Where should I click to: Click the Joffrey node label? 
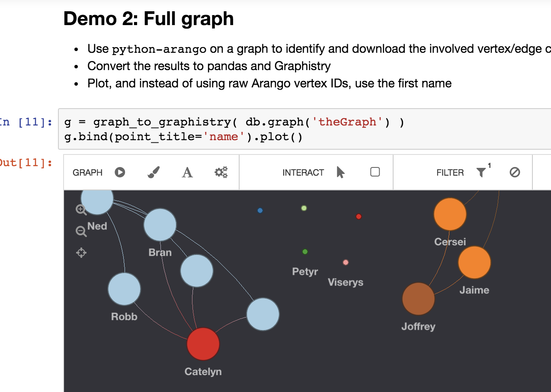click(x=418, y=326)
